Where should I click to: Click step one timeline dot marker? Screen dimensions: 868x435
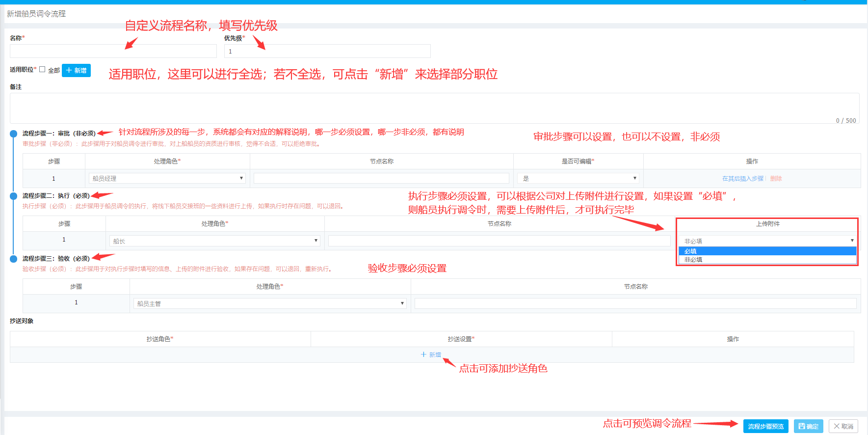pyautogui.click(x=14, y=134)
